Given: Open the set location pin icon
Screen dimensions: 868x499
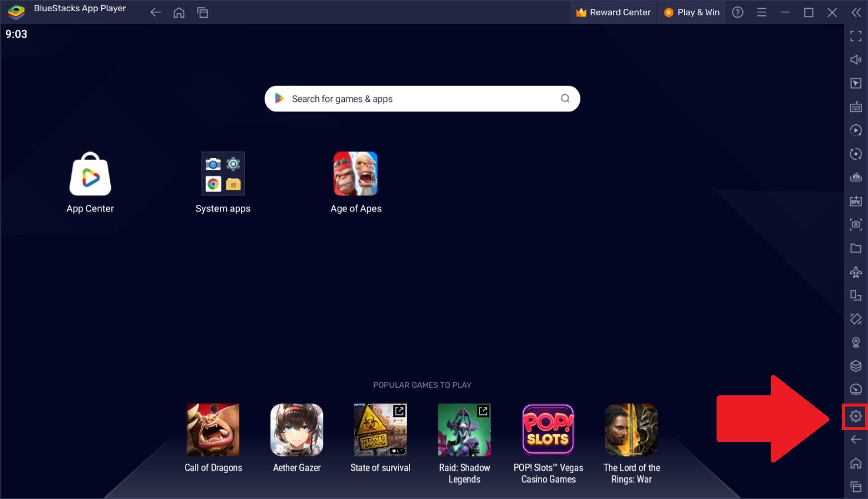Looking at the screenshot, I should coord(856,342).
